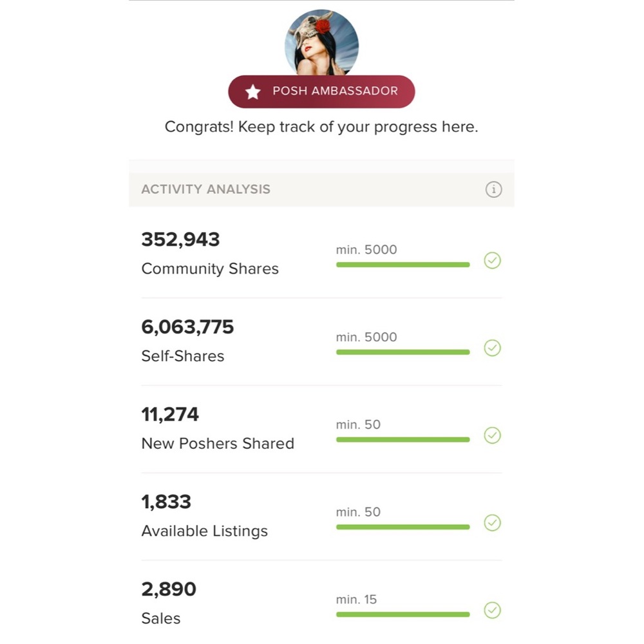The image size is (644, 644).
Task: Click the green checkmark for New Poshers Shared
Action: point(493,435)
